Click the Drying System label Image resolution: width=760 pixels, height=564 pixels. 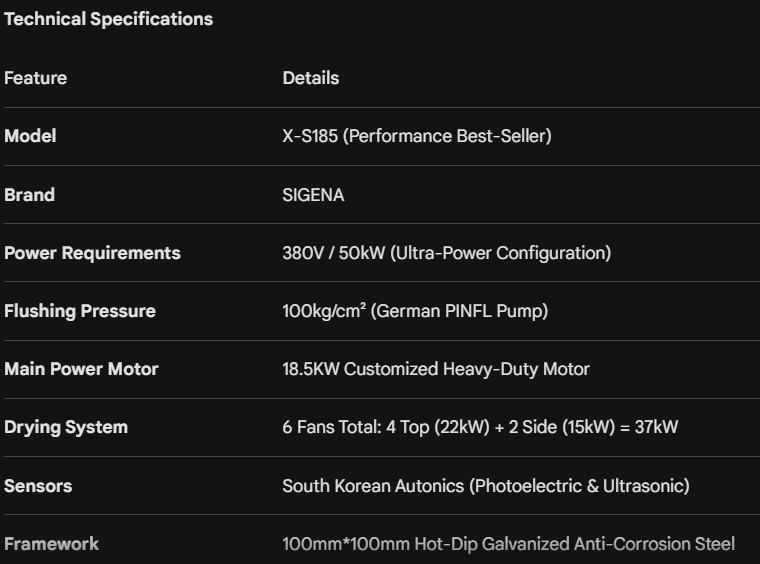(x=66, y=427)
